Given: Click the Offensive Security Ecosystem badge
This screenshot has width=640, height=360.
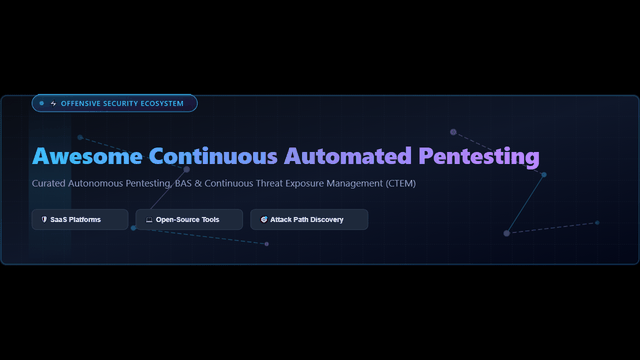Looking at the screenshot, I should (115, 103).
